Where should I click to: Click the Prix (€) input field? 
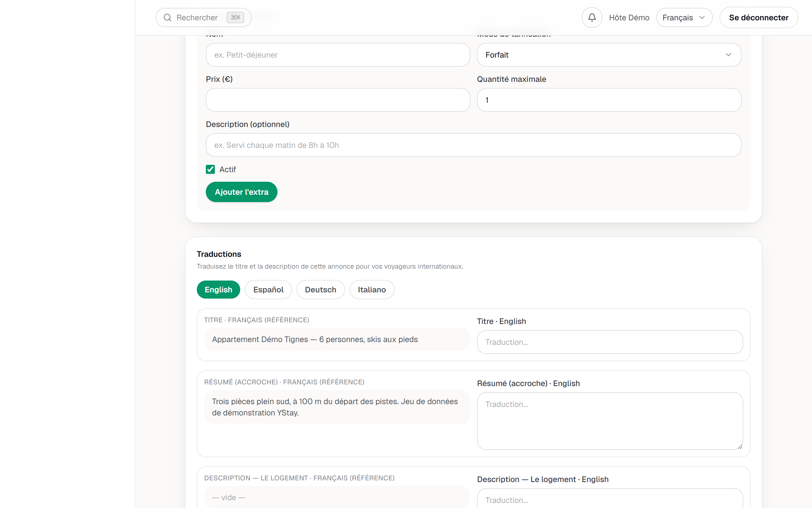coord(338,100)
